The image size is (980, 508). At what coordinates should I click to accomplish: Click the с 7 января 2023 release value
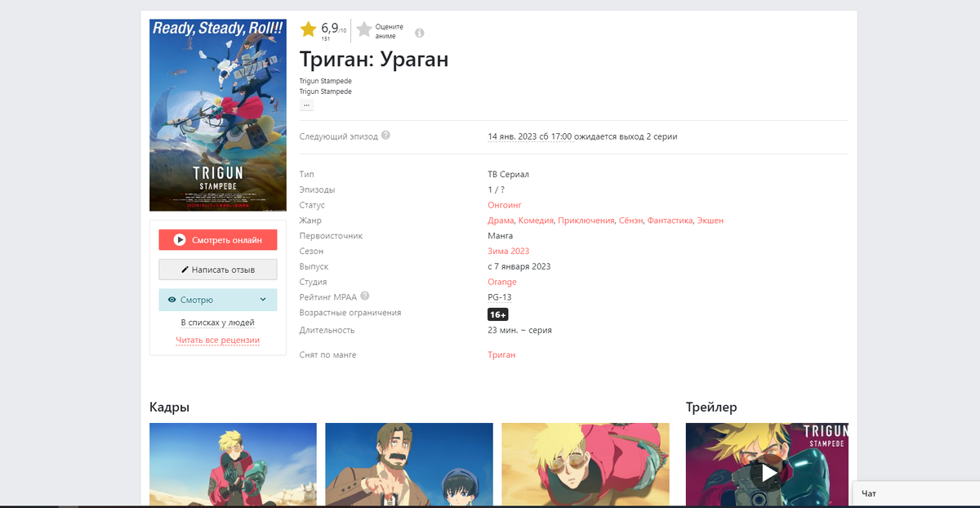519,267
